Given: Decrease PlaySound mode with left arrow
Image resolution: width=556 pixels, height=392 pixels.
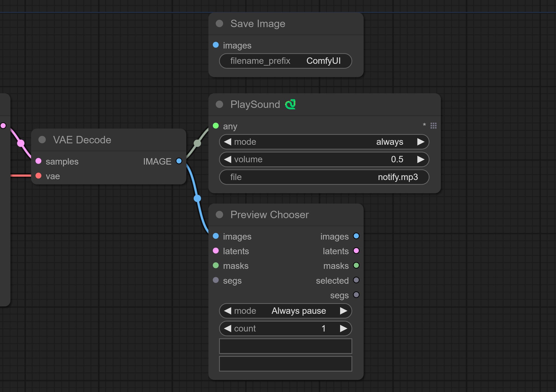Looking at the screenshot, I should click(x=228, y=142).
